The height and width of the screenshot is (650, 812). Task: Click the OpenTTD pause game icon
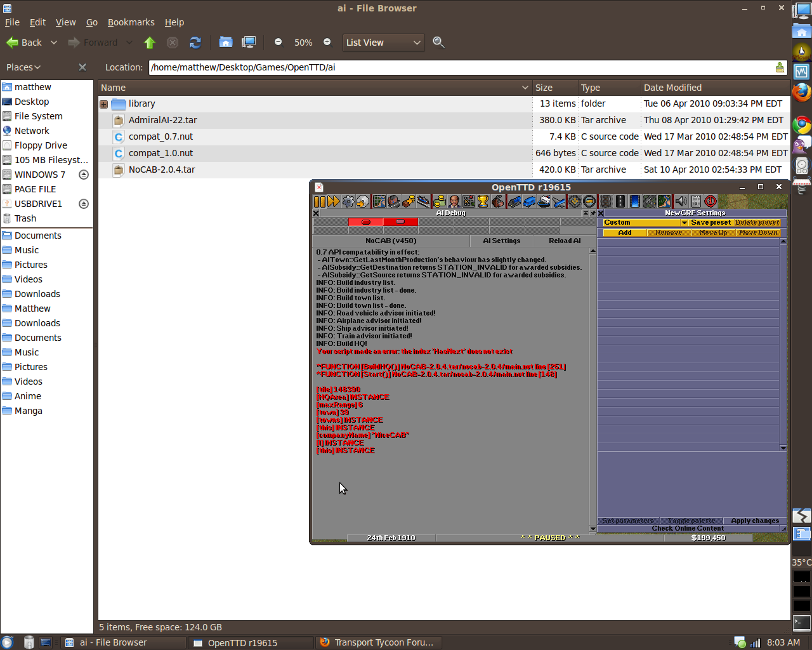(x=320, y=201)
